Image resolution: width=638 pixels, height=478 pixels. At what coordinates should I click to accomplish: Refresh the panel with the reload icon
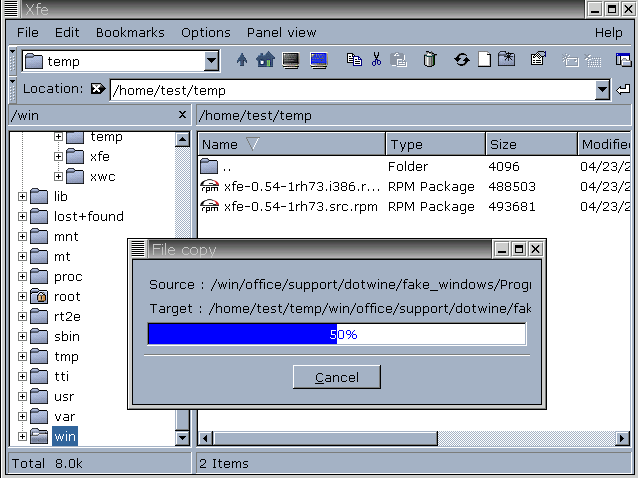click(461, 60)
